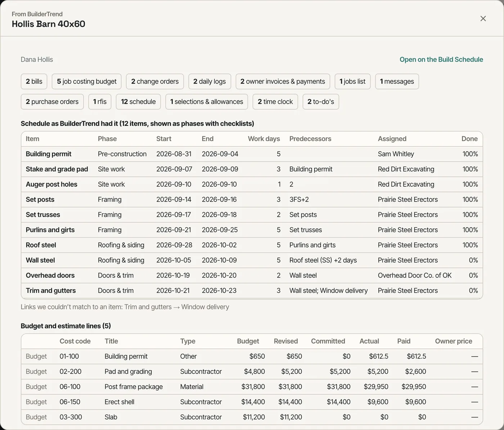Click the Work days column header
The image size is (504, 430).
pos(264,139)
